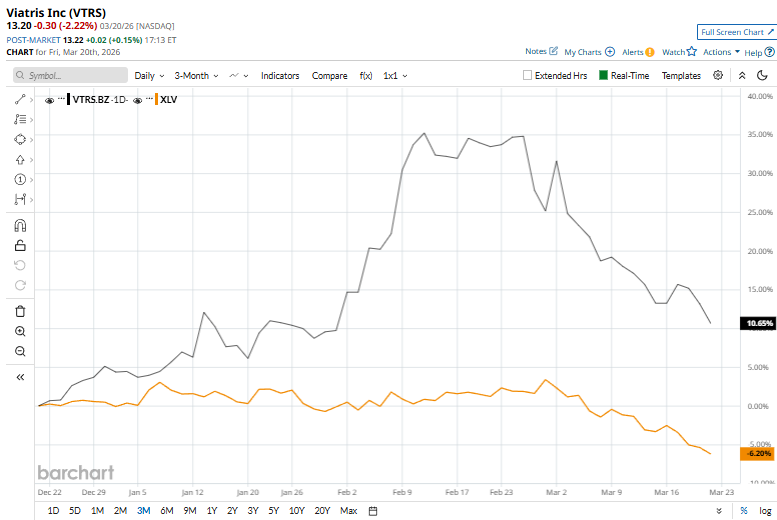Click the Full Screen Chart button

tap(736, 32)
